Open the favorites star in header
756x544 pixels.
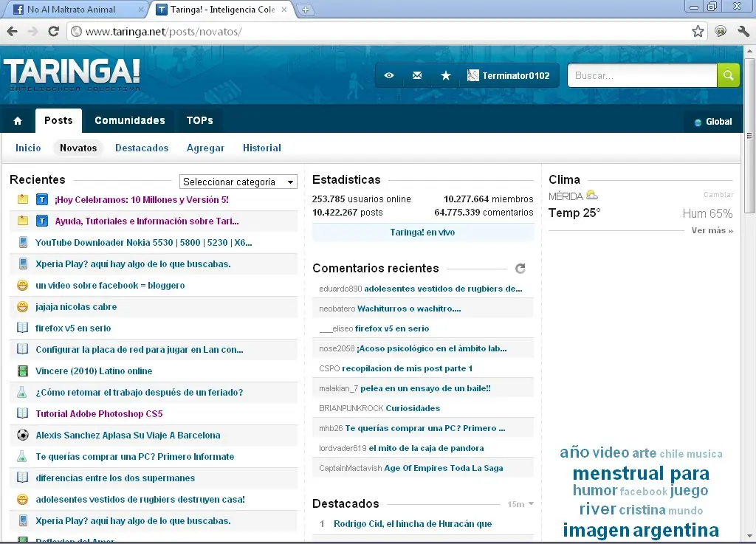coord(446,75)
